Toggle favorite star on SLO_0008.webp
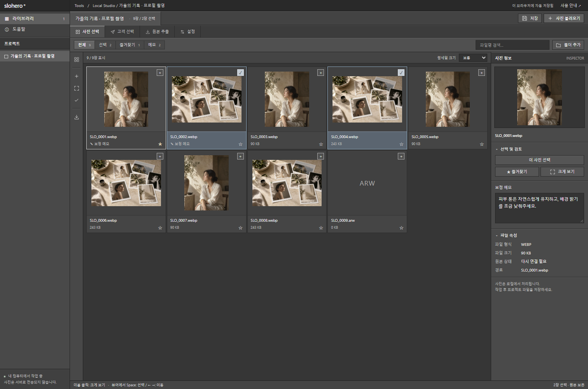 click(321, 228)
